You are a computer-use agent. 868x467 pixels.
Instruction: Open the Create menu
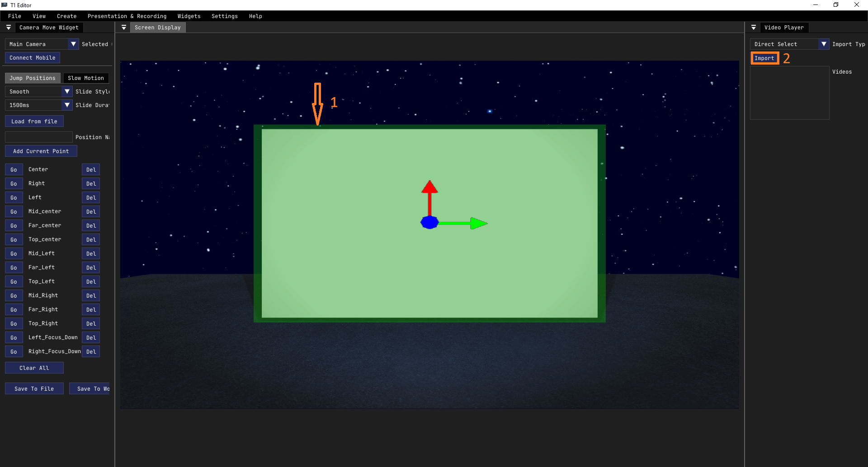(x=66, y=16)
